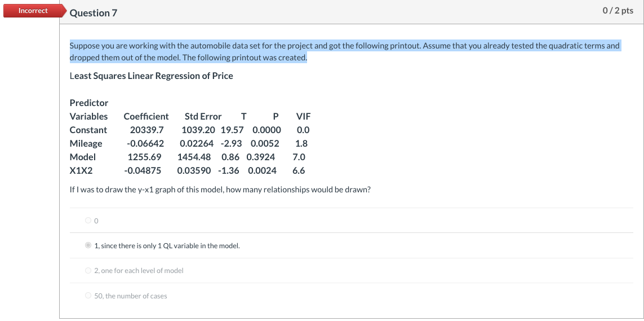Click answer text '50, the number of cases'
The height and width of the screenshot is (321, 644).
(x=131, y=296)
